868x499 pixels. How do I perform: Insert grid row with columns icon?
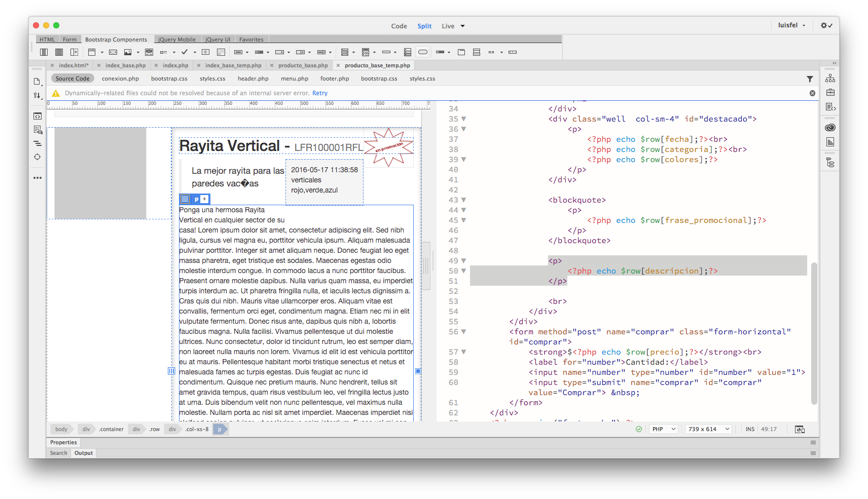click(x=59, y=52)
